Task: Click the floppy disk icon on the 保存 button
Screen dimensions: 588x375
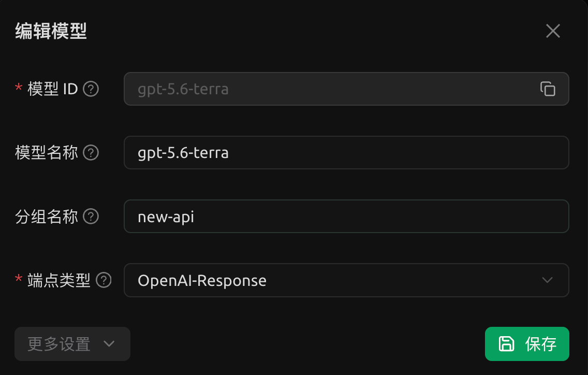Action: click(x=506, y=344)
